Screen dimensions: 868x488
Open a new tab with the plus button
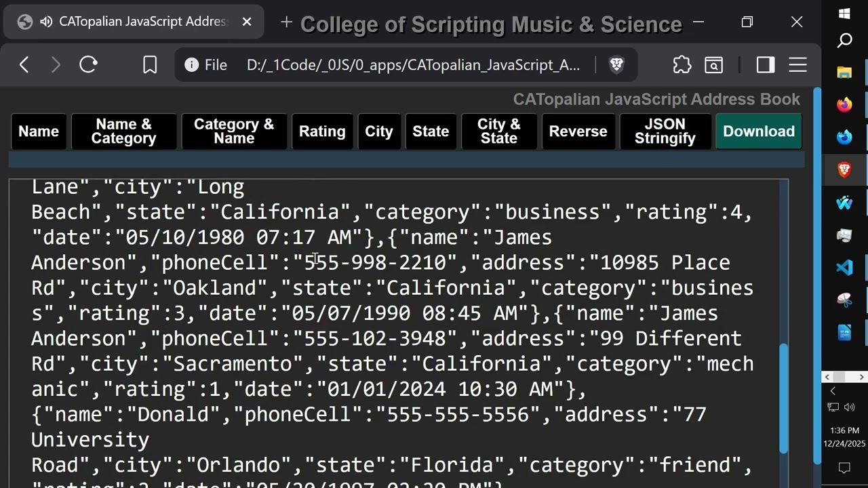pos(286,22)
